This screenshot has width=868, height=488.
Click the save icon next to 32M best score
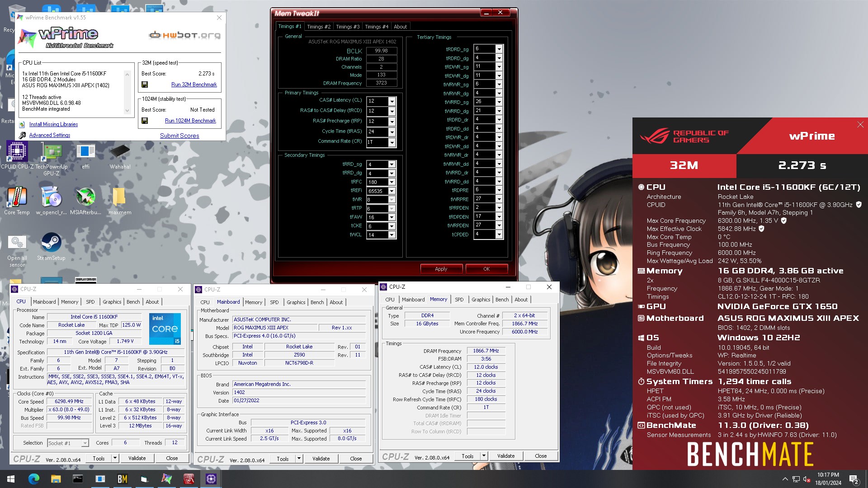click(x=145, y=84)
